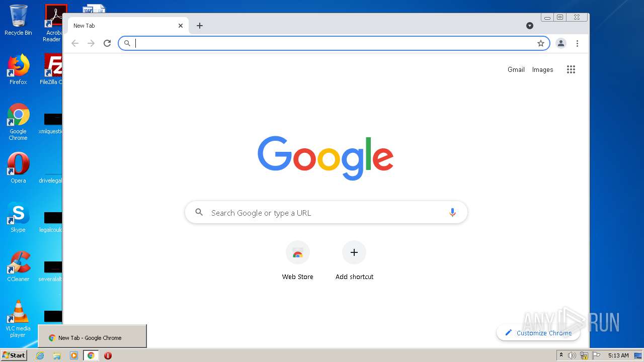
Task: Open the Action Center flag icon
Action: click(596, 355)
